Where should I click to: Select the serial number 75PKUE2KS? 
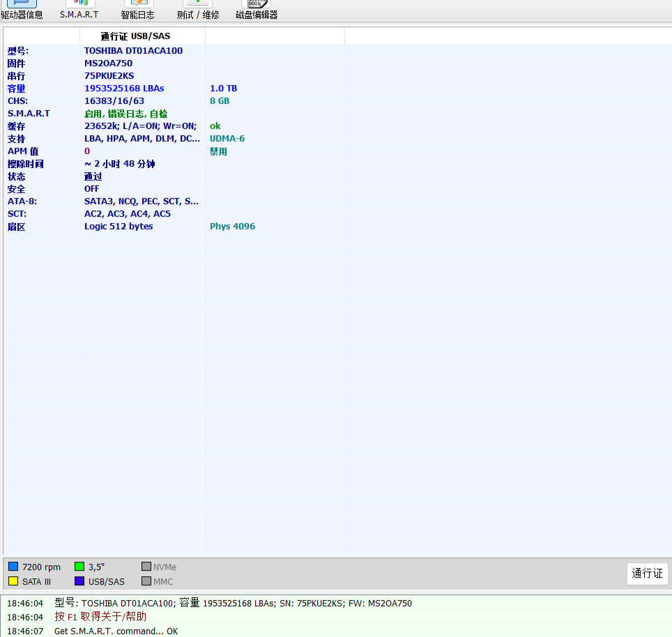click(x=109, y=76)
